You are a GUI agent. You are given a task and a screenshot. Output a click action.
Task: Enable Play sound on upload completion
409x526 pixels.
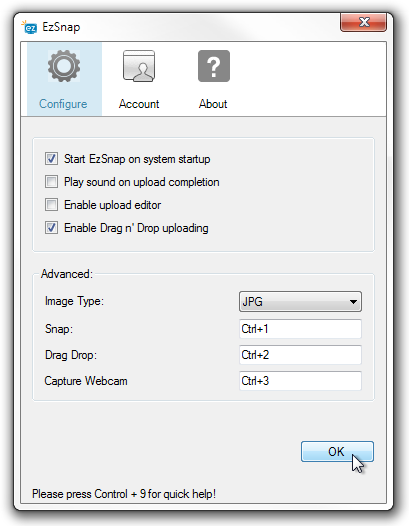click(x=51, y=182)
